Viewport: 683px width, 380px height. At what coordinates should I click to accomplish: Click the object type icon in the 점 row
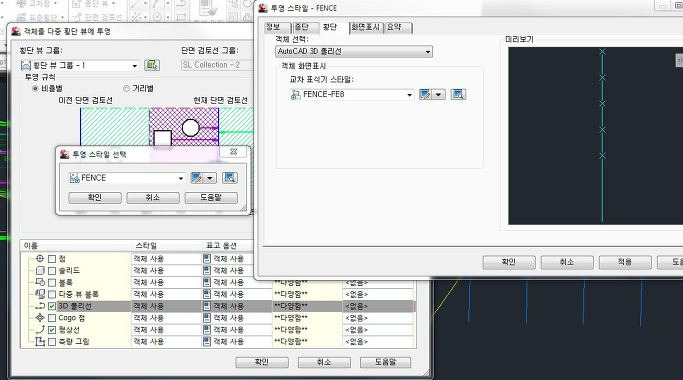point(40,258)
